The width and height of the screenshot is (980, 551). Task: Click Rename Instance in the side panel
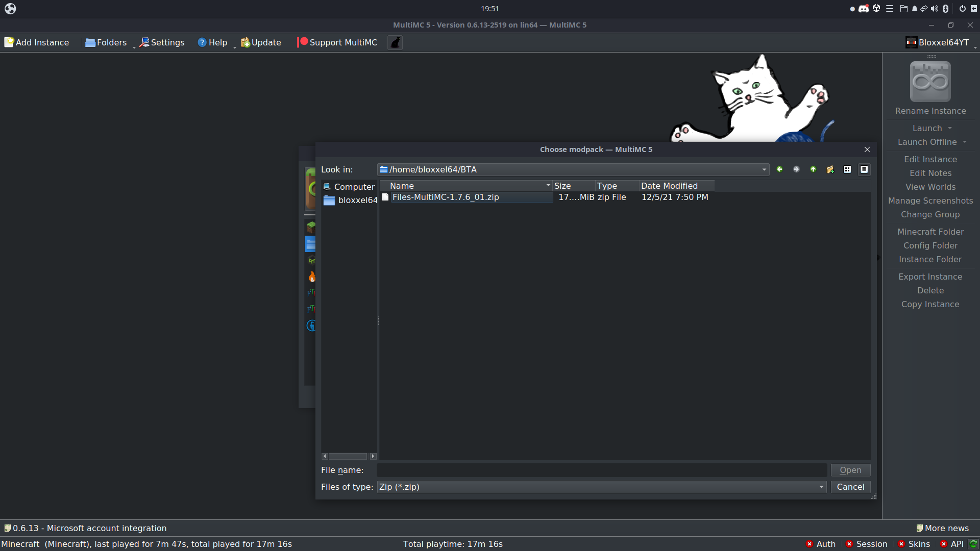coord(930,111)
